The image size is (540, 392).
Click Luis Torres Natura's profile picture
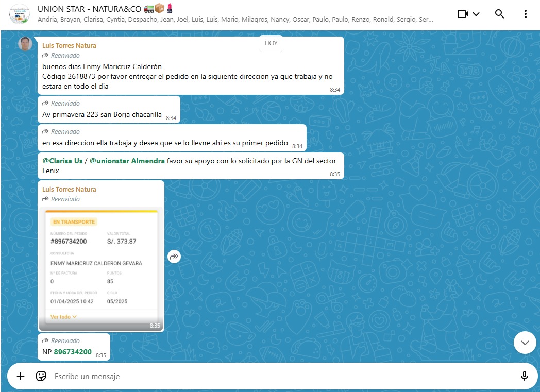[25, 44]
